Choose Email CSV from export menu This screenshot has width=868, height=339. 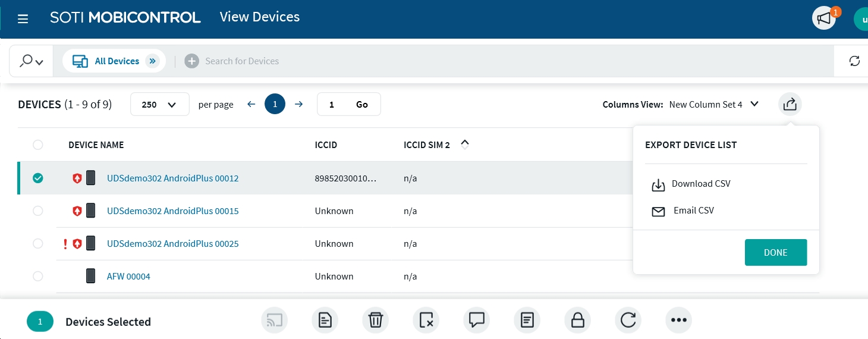pyautogui.click(x=693, y=211)
